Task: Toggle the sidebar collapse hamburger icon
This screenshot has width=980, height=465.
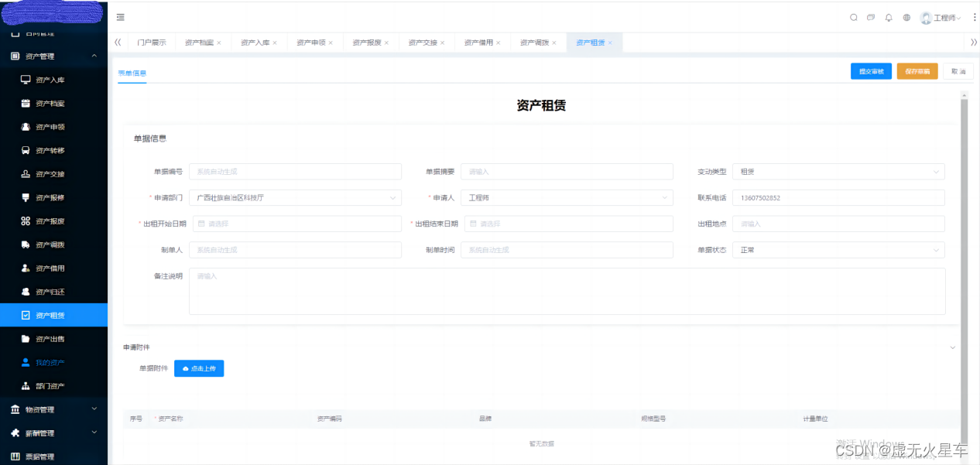Action: point(120,17)
